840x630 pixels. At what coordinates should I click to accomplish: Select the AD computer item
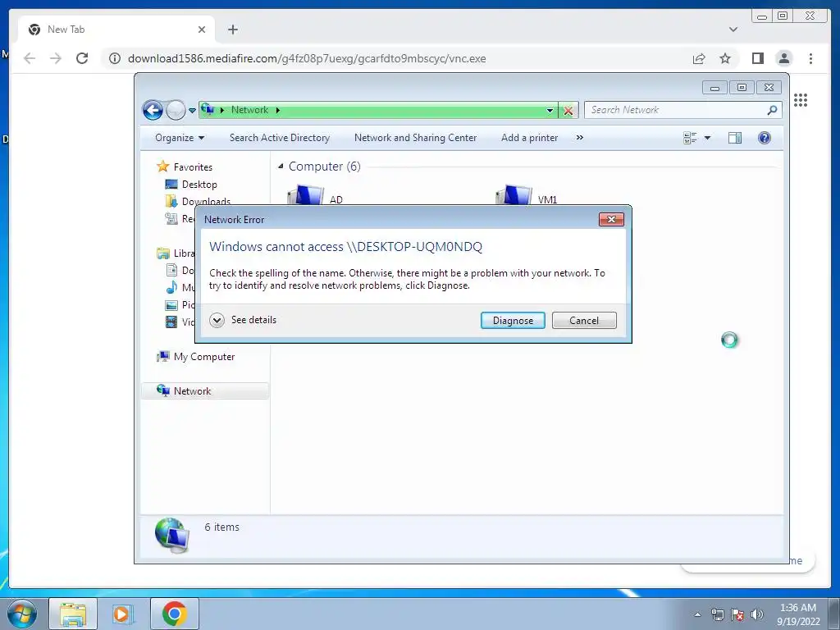pyautogui.click(x=316, y=195)
